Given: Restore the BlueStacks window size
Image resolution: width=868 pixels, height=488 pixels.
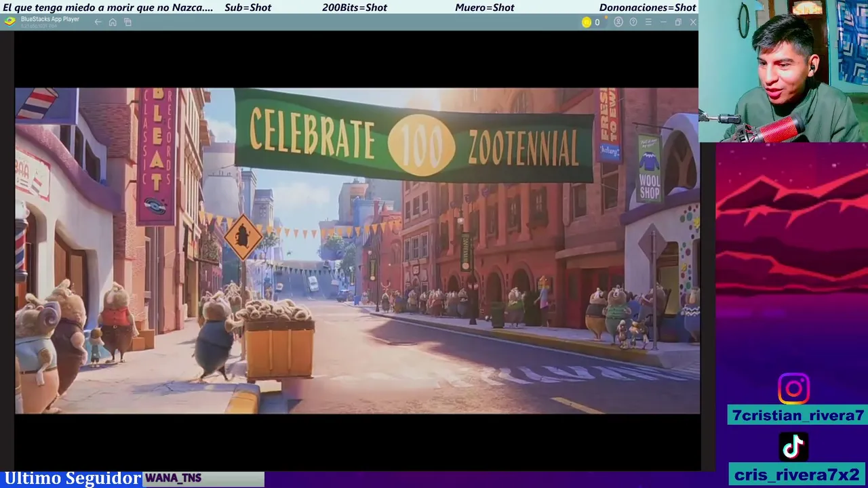Looking at the screenshot, I should (x=678, y=22).
